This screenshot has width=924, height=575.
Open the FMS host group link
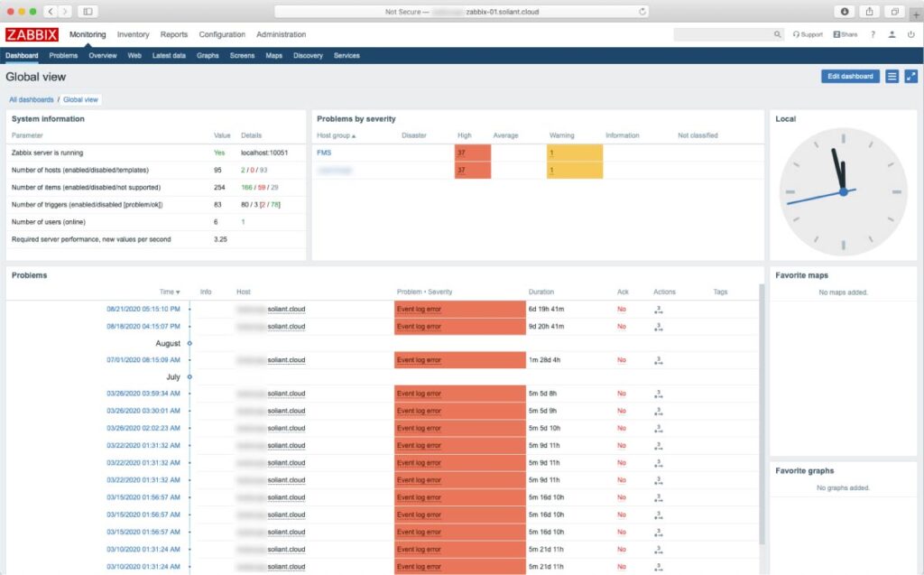pos(325,151)
